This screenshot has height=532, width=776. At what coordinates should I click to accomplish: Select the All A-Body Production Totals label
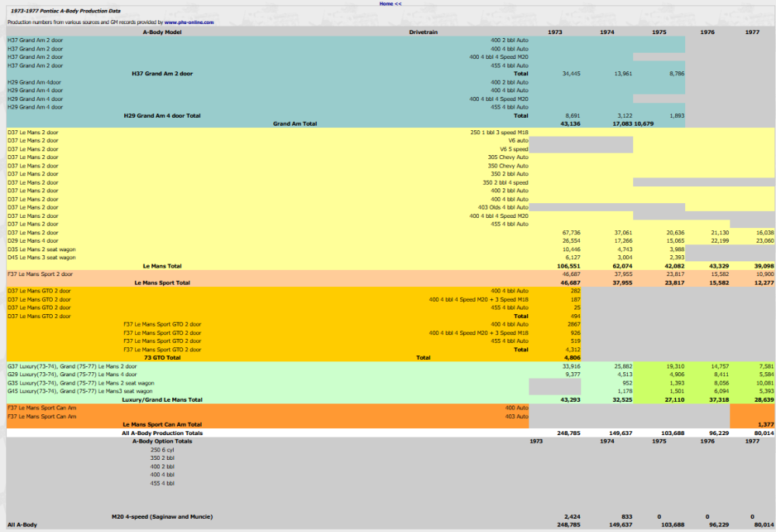(x=162, y=433)
